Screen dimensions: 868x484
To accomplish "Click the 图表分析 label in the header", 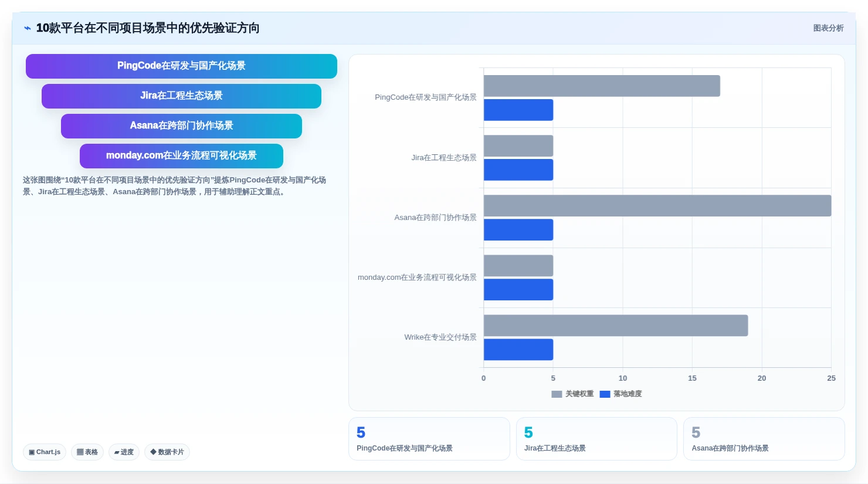I will coord(828,28).
